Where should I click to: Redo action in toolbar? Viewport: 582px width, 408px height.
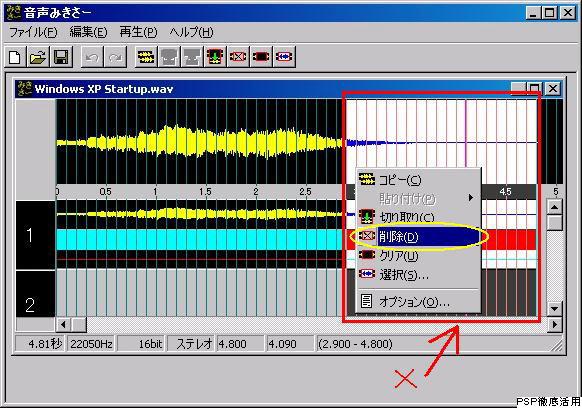(x=115, y=57)
